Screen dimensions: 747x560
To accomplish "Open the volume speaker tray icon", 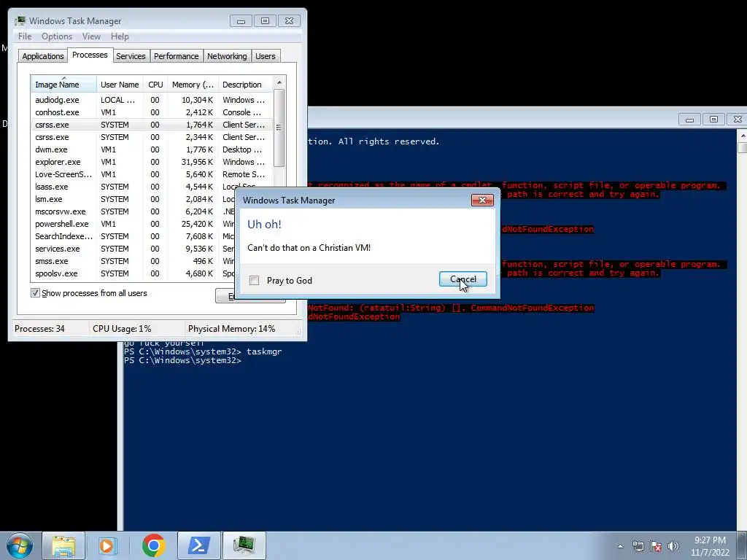I will 673,546.
